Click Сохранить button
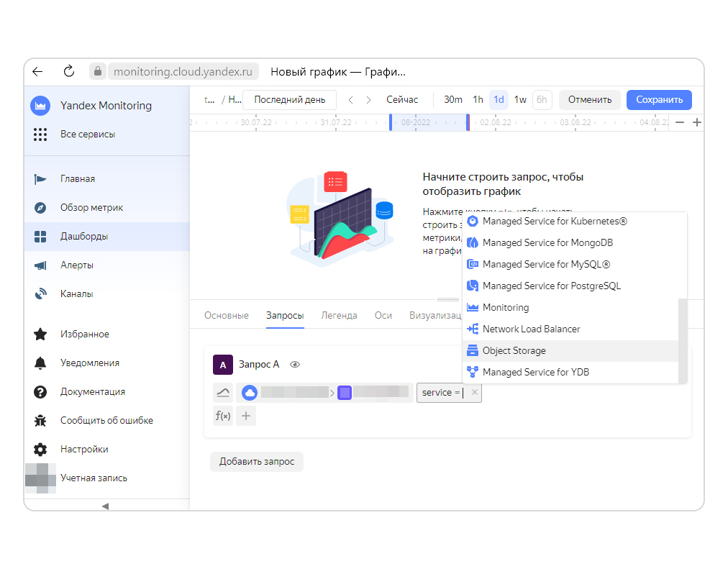 659,100
